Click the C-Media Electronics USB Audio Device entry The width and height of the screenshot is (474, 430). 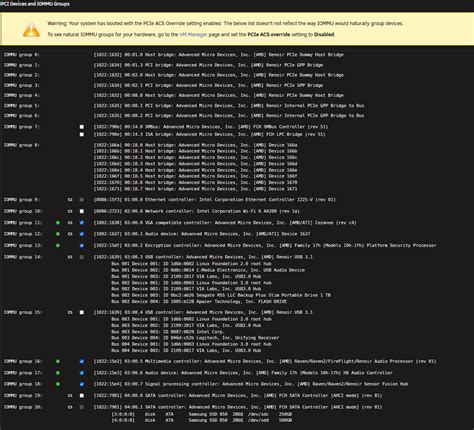coord(208,270)
